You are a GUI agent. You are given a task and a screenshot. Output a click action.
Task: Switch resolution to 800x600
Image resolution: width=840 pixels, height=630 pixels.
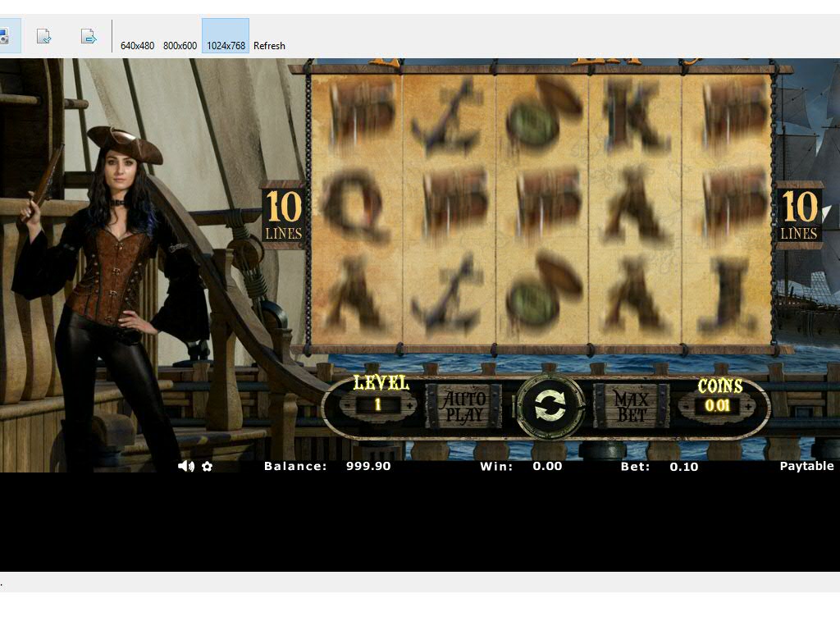[x=180, y=46]
